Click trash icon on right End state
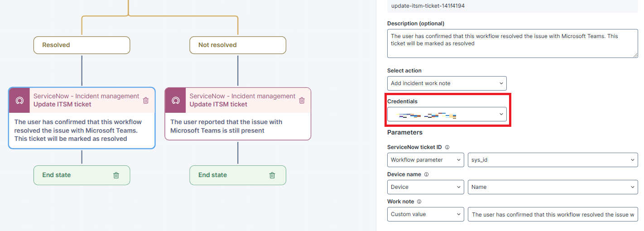Screen dimensions: 644x231 click(x=272, y=175)
